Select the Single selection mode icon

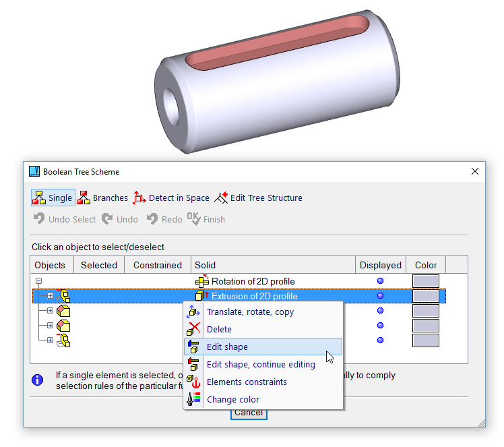coord(40,198)
